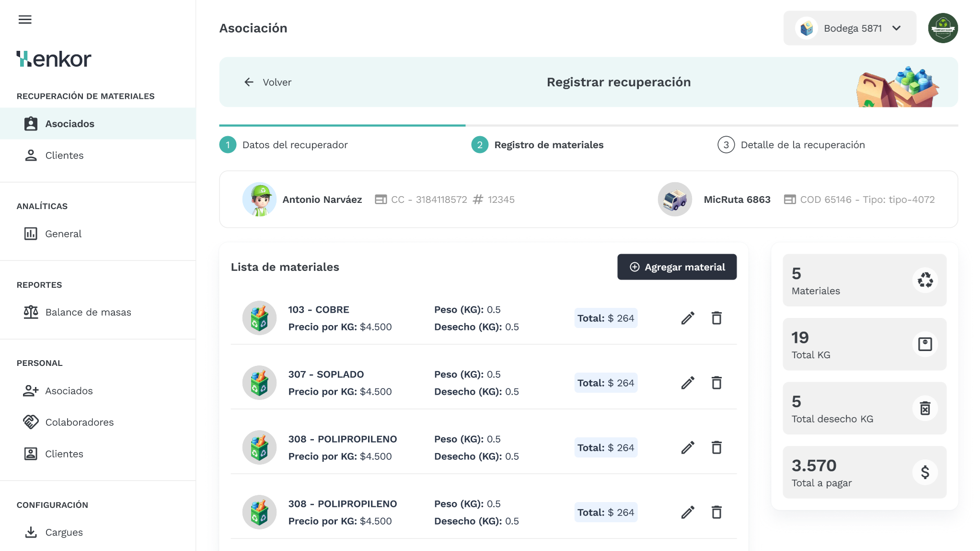Click the recycle icon on Materiales summary card
This screenshot has width=980, height=551.
(924, 280)
